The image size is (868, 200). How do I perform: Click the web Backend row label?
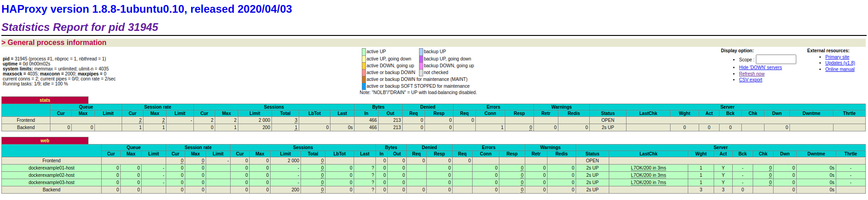click(x=51, y=190)
